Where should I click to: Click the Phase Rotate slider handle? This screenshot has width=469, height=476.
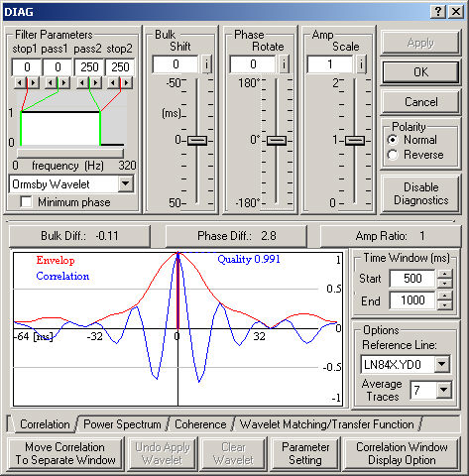[277, 141]
